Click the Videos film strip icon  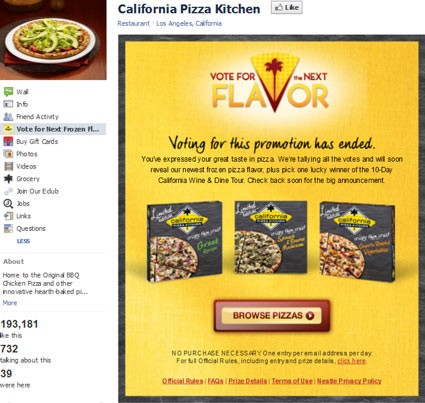pos(8,166)
